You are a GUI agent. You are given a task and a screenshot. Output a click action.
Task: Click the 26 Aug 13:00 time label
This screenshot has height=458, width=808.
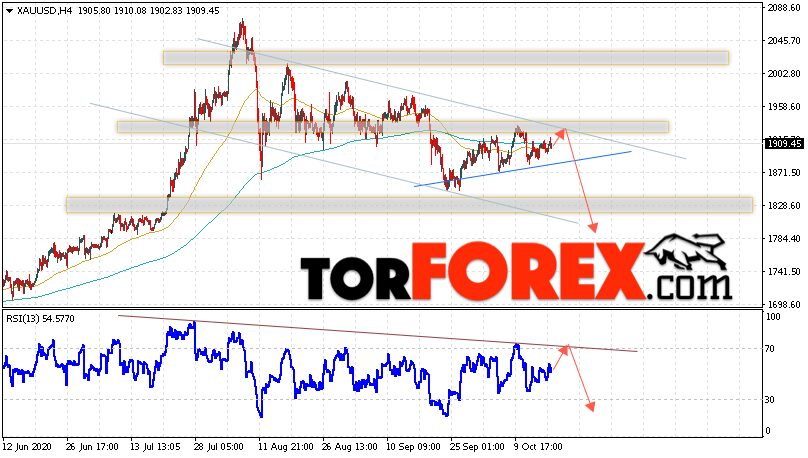point(349,446)
